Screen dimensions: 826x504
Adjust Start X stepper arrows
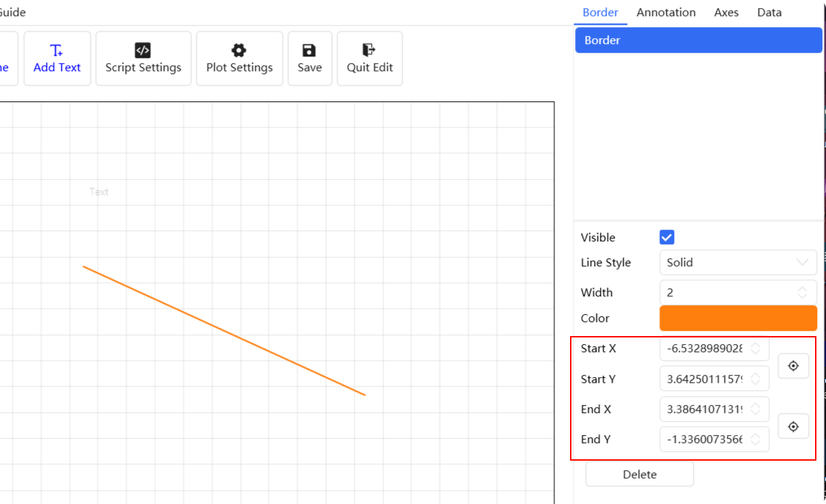tap(756, 348)
